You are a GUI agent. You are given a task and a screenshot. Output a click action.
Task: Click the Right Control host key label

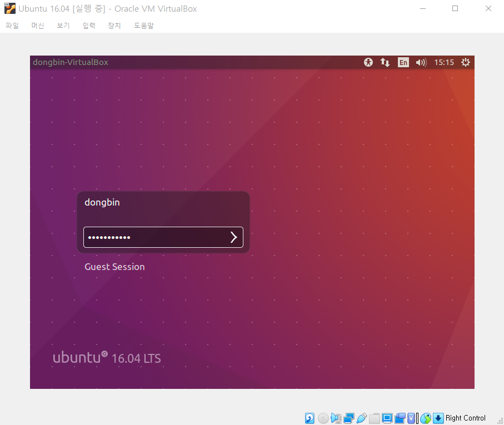466,418
